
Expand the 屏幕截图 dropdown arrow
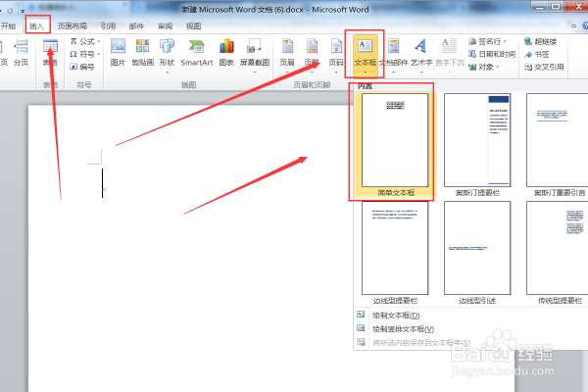(255, 72)
